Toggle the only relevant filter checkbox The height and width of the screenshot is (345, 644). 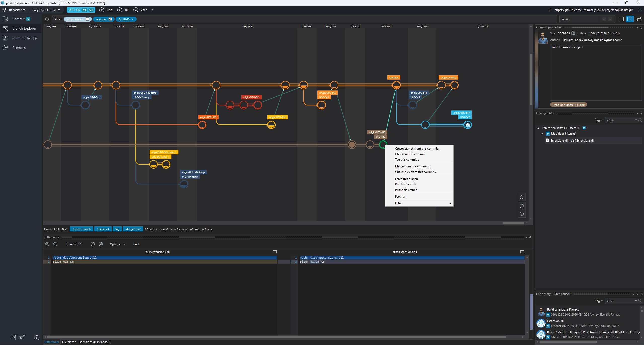pyautogui.click(x=87, y=19)
